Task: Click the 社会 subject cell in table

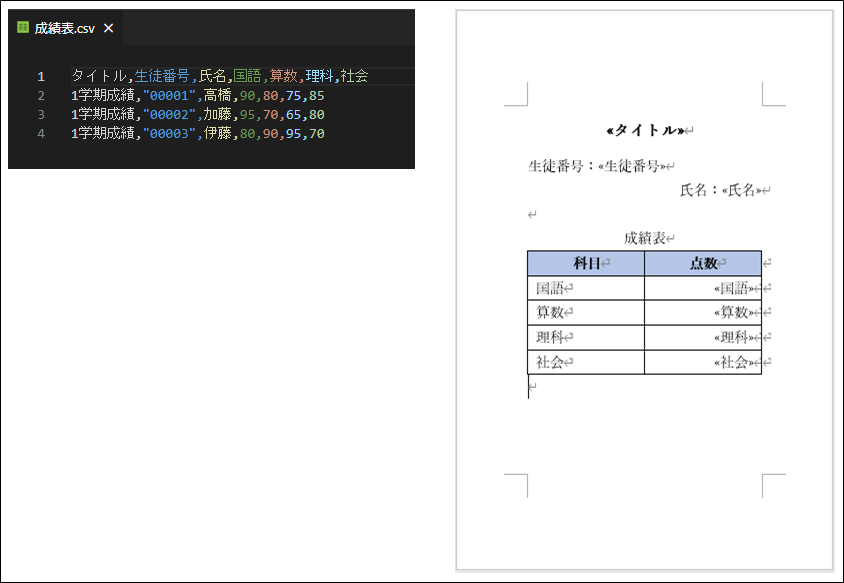Action: click(586, 362)
